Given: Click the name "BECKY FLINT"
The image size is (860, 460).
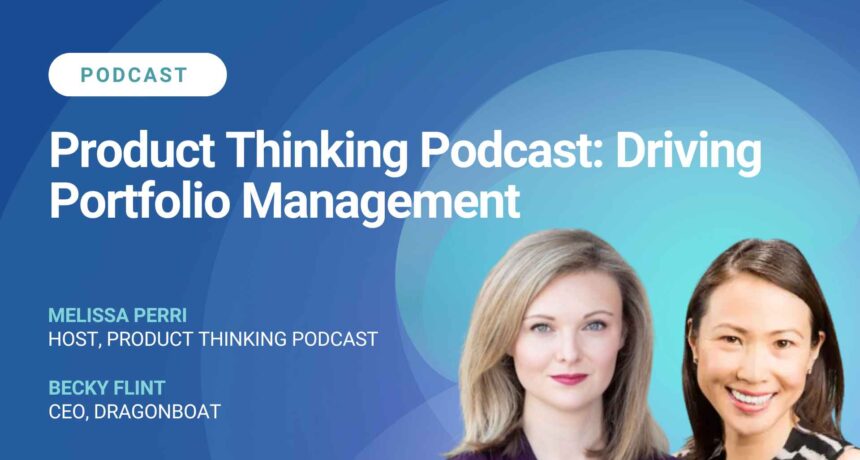Looking at the screenshot, I should [x=107, y=388].
